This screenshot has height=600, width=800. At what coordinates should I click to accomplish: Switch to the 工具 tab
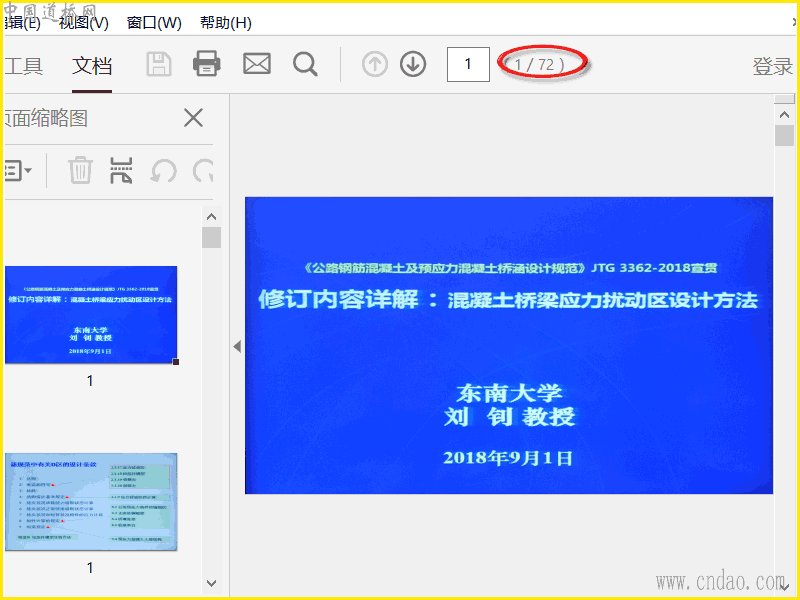tap(23, 66)
